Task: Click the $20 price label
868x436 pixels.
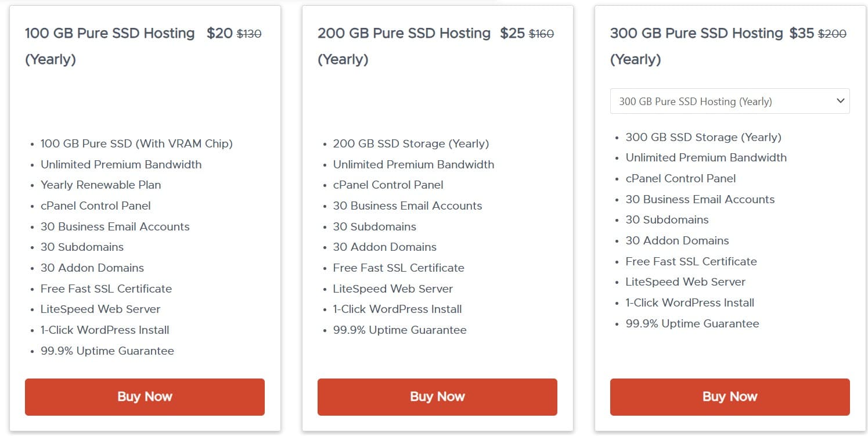Action: (x=219, y=33)
